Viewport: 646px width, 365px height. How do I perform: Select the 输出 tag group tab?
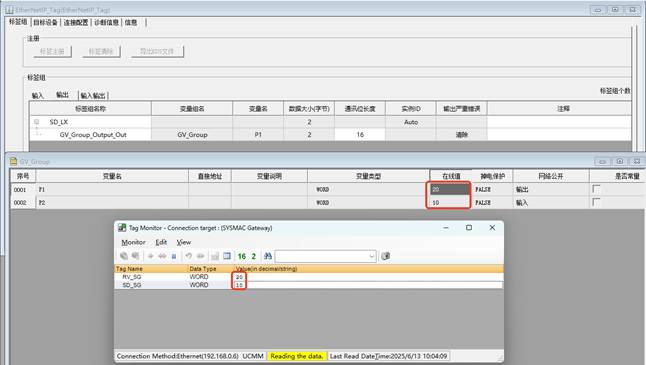[63, 95]
